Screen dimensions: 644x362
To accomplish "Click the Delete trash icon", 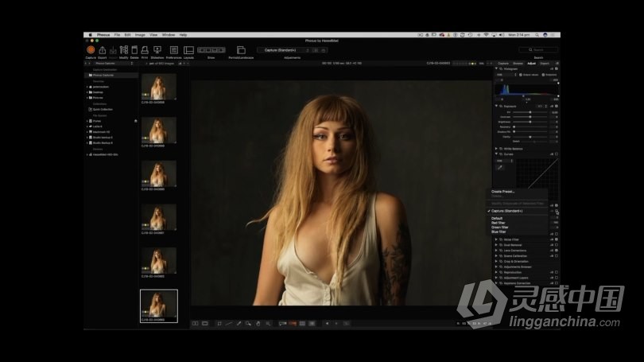I will (x=134, y=50).
